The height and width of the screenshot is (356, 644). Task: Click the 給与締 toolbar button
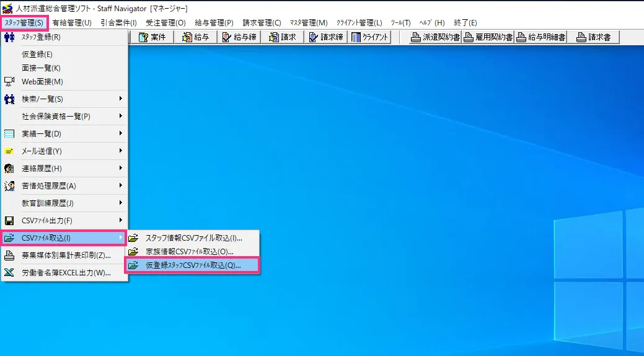[x=239, y=37]
